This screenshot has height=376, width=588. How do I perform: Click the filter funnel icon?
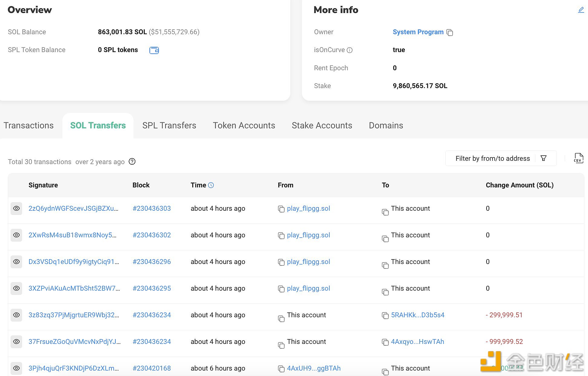(x=543, y=158)
